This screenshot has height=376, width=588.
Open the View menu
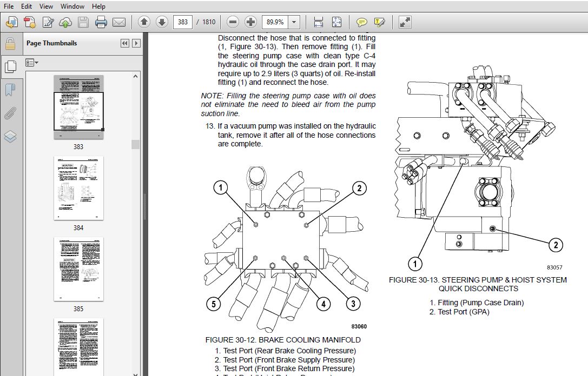pos(46,6)
